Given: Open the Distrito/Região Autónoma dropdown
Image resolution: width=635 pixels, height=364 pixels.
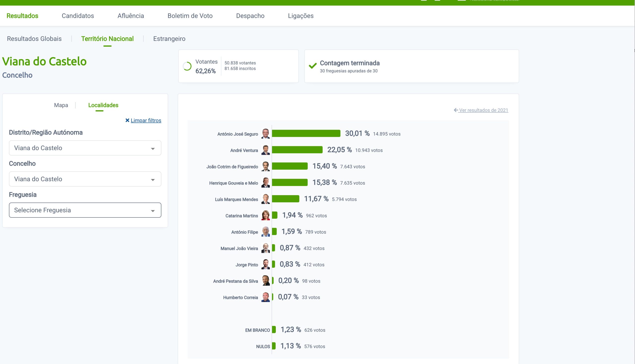Looking at the screenshot, I should [x=85, y=148].
